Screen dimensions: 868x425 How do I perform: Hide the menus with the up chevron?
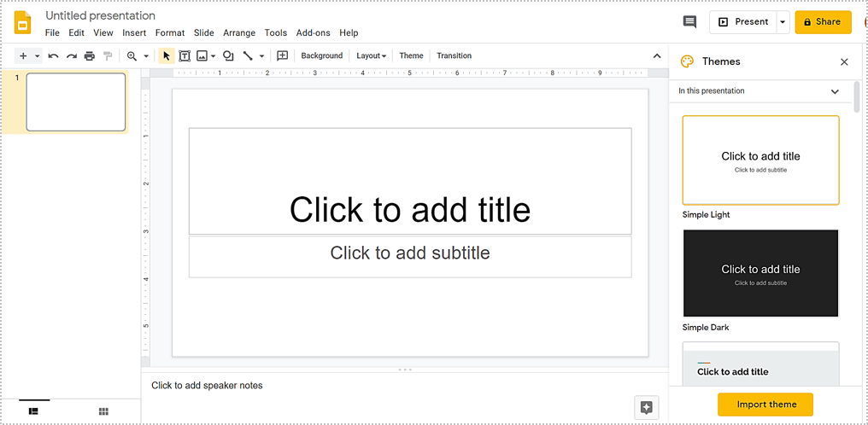657,56
